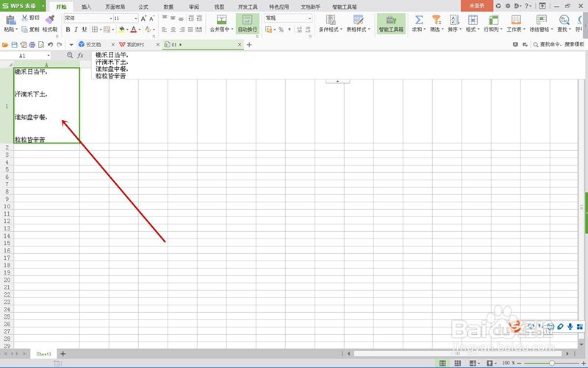588x368 pixels.
Task: Click the AutoSum (求和) sigma icon
Action: [419, 20]
